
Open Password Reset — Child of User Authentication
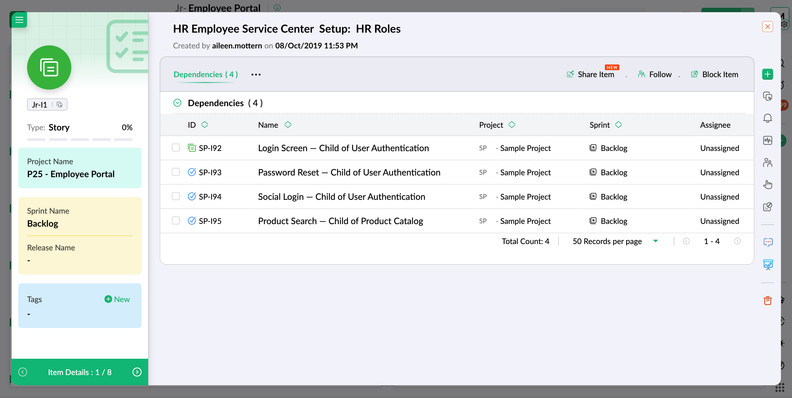click(349, 172)
